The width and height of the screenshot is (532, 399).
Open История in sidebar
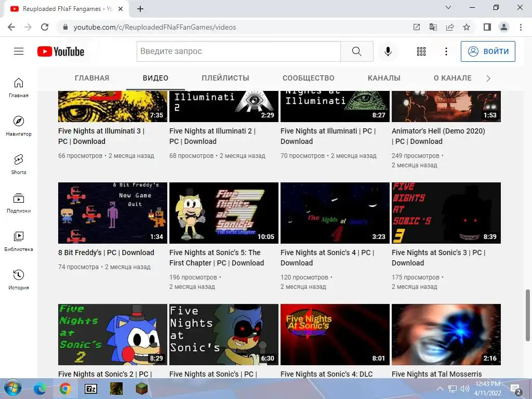[x=19, y=280]
